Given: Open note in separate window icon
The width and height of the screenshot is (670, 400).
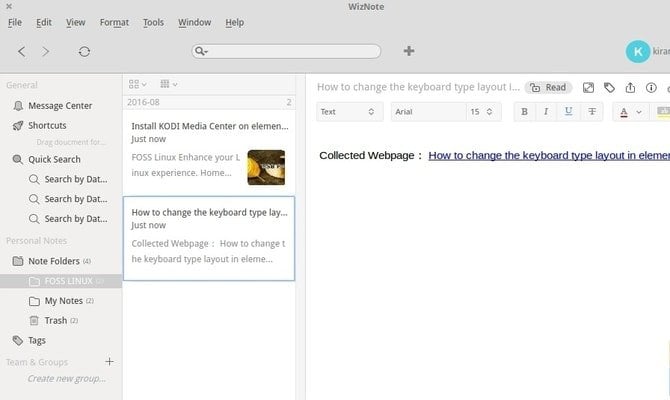Looking at the screenshot, I should 588,88.
